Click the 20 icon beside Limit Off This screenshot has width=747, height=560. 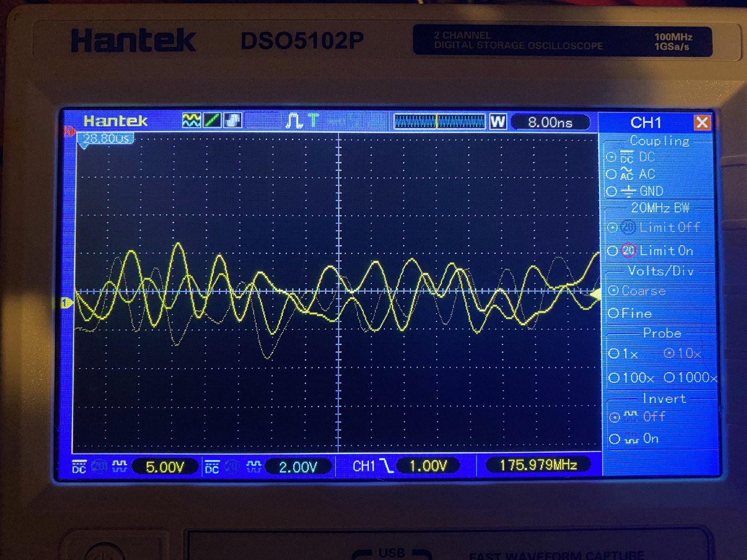tap(628, 227)
